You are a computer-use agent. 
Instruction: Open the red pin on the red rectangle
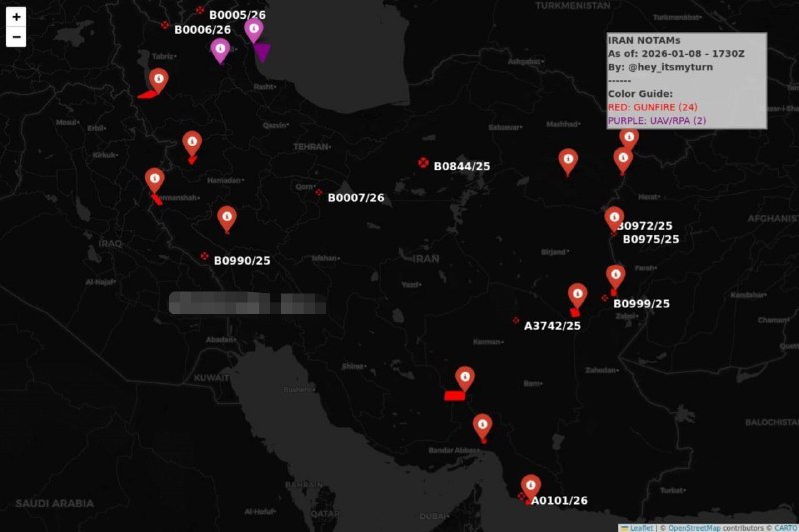click(465, 378)
